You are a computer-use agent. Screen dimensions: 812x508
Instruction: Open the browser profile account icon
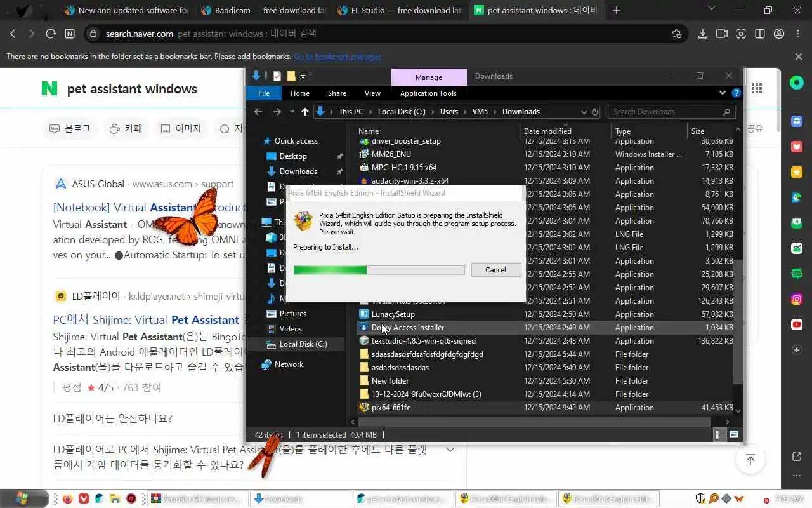779,34
